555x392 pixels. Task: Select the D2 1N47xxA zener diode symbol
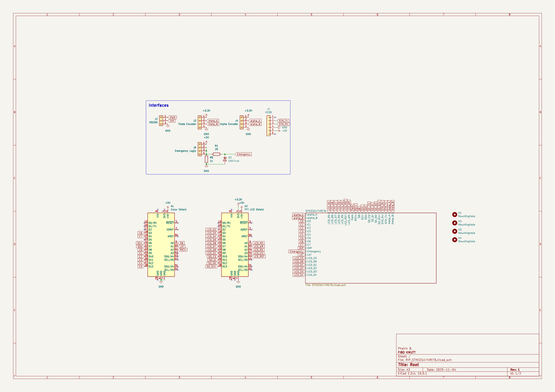[x=225, y=159]
